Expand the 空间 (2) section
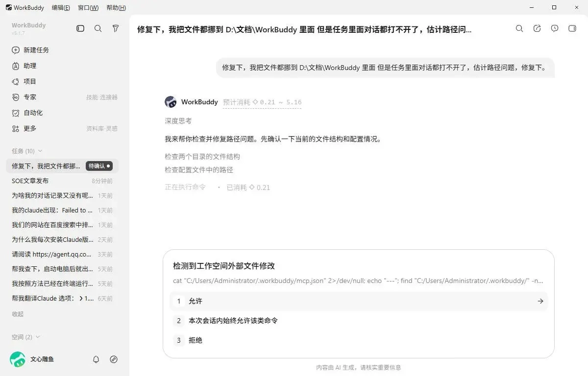Viewport: 588px width, 376px height. coord(25,337)
